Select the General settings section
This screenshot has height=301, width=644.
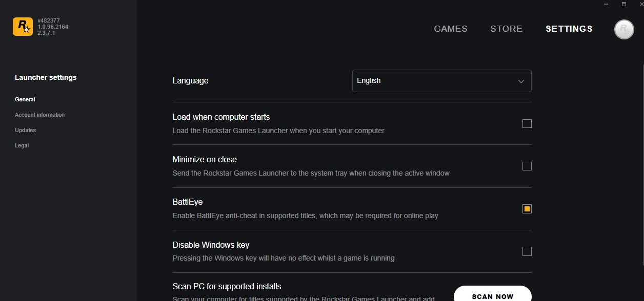25,99
